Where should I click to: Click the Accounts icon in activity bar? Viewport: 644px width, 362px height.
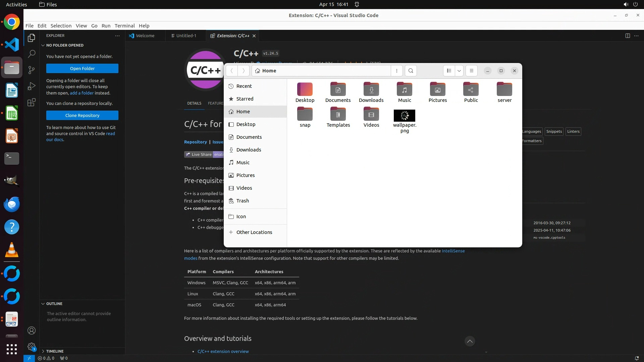[32, 330]
